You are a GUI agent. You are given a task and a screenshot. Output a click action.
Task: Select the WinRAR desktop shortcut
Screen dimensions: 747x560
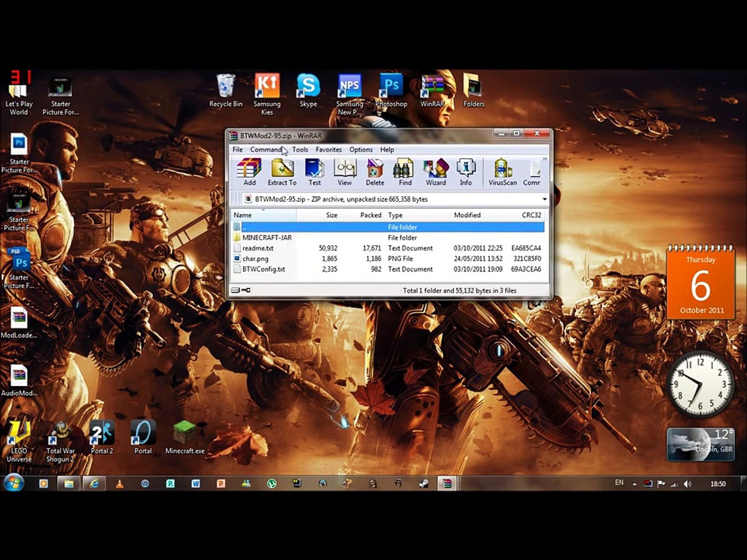pos(432,91)
